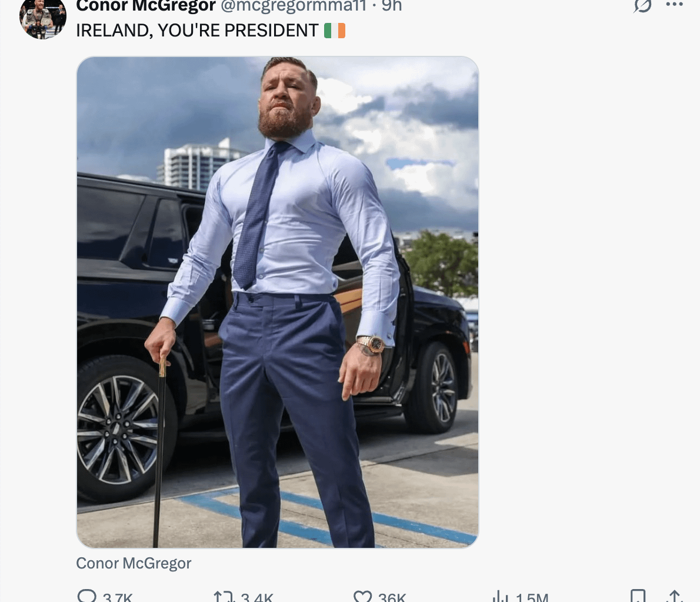Click the Irish flag emoji in post
700x602 pixels.
tap(335, 31)
